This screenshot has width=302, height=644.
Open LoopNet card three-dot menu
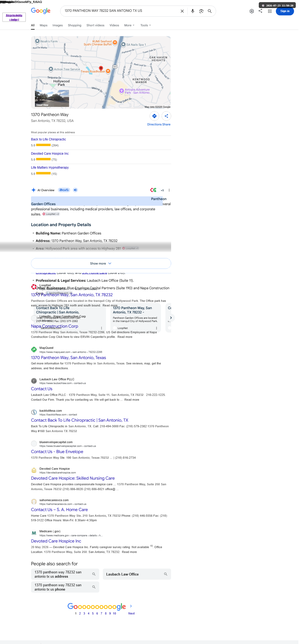(156, 328)
